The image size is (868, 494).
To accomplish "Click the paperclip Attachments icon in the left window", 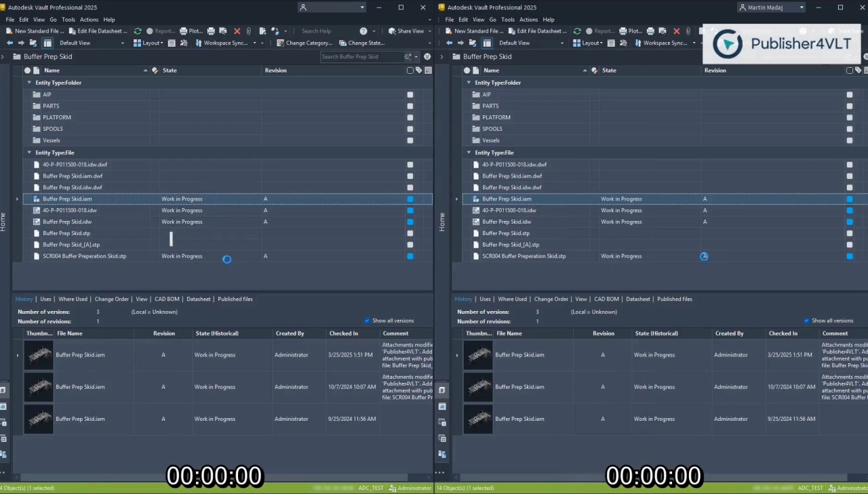I will coord(249,31).
